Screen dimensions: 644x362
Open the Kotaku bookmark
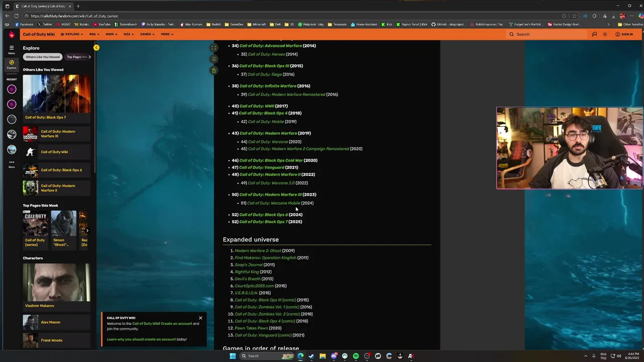82,24
